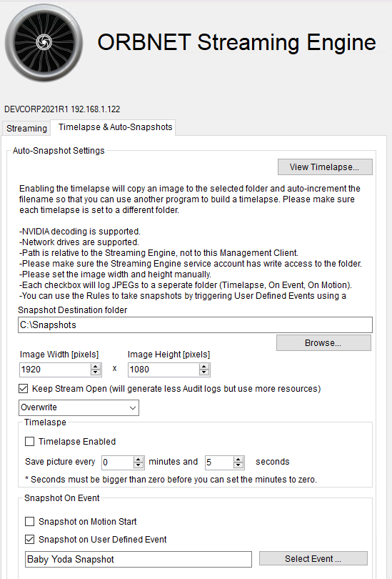Screen dimensions: 392x579
Task: Decrease Image Width with down arrow
Action: pyautogui.click(x=96, y=372)
